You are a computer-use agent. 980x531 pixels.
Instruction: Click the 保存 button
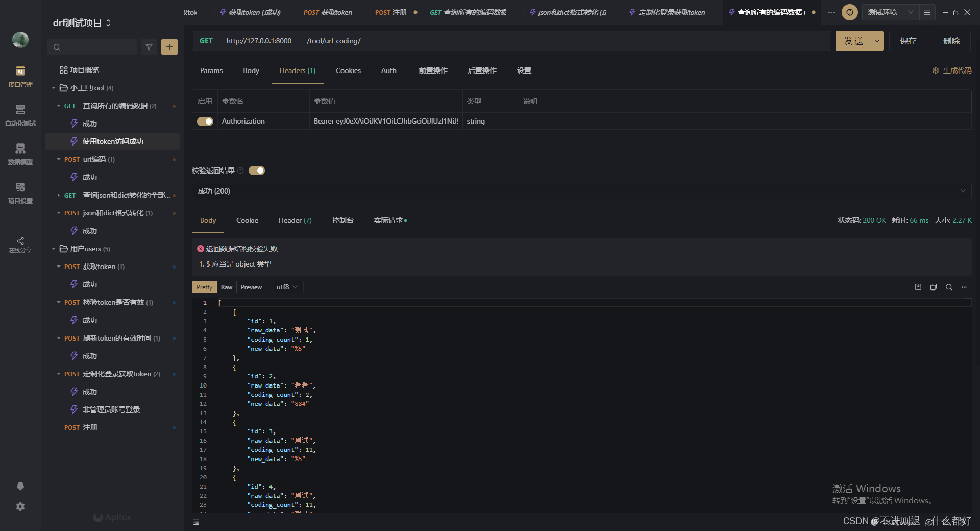(908, 41)
